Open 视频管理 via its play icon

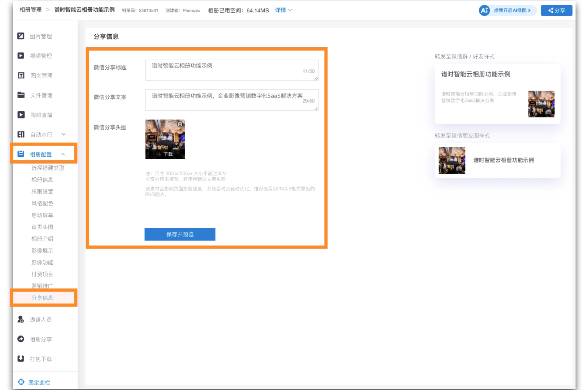pos(21,56)
